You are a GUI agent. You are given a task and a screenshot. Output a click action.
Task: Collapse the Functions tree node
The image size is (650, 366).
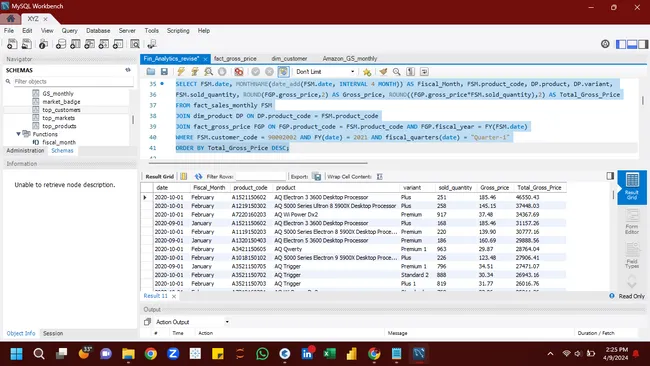coord(18,134)
